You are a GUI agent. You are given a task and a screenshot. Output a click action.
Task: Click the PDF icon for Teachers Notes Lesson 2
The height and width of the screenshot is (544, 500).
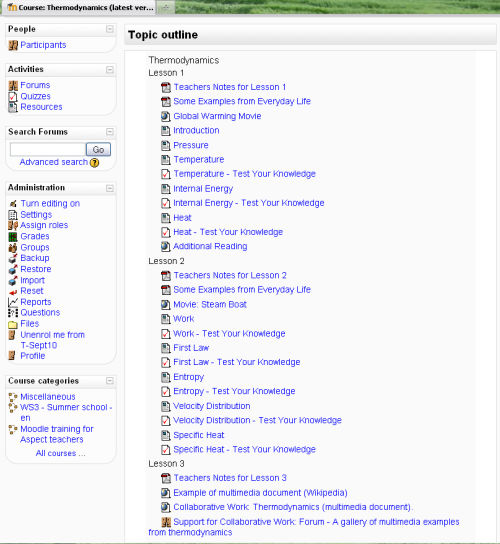point(166,275)
